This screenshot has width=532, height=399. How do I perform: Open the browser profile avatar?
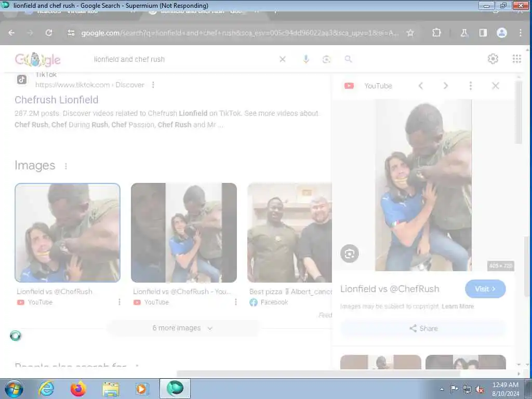(x=502, y=33)
